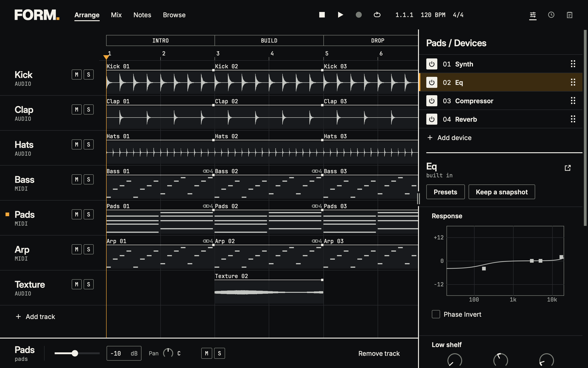Mute the Pads track in track list

pyautogui.click(x=76, y=214)
